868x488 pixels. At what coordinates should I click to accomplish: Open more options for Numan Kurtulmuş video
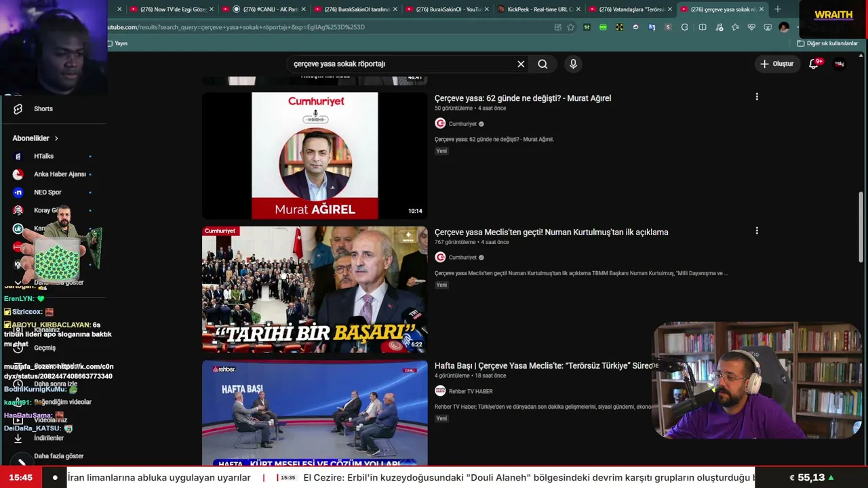point(757,230)
